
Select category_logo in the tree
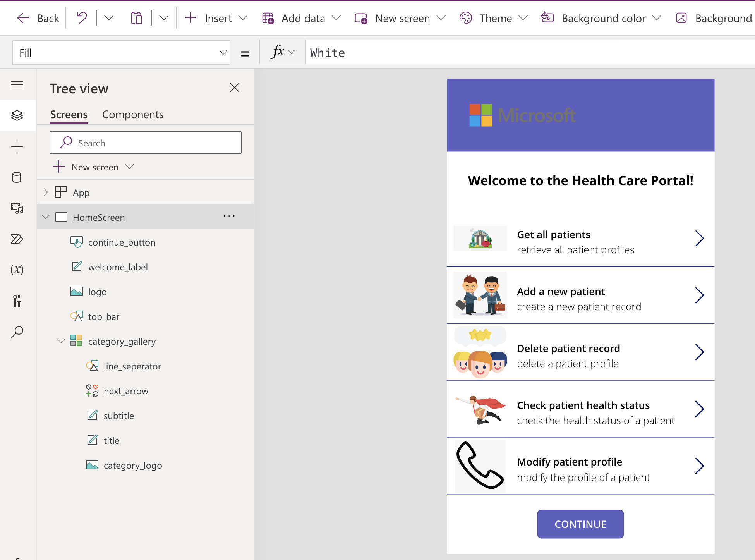point(132,465)
